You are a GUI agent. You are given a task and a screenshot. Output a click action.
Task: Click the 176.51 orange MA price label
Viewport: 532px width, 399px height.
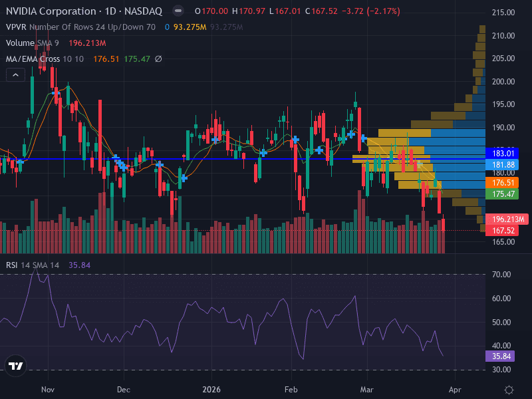coord(502,182)
